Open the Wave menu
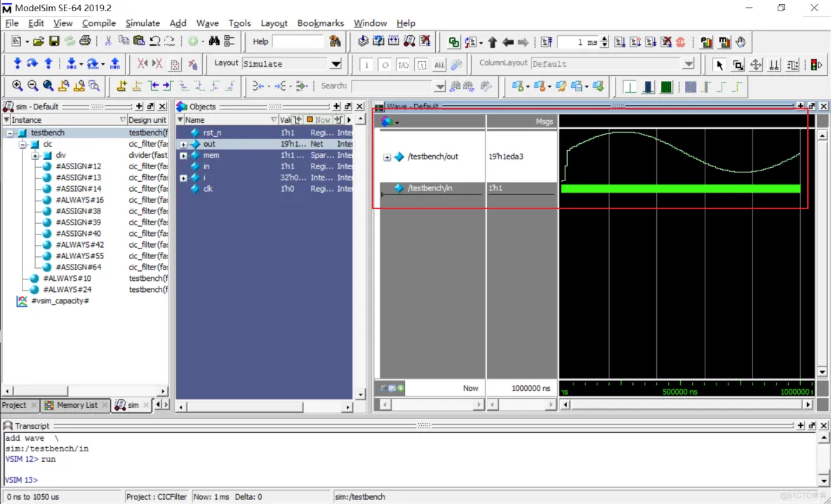The height and width of the screenshot is (504, 831). point(207,23)
